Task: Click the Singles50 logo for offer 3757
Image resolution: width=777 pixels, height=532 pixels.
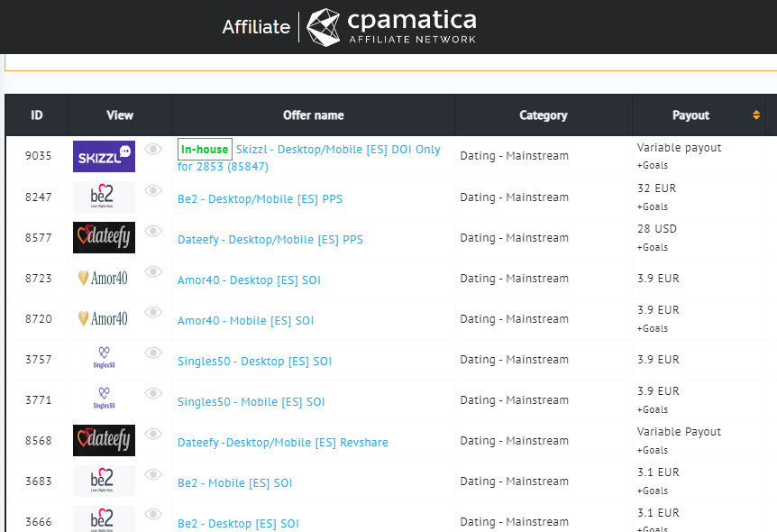Action: pos(104,360)
